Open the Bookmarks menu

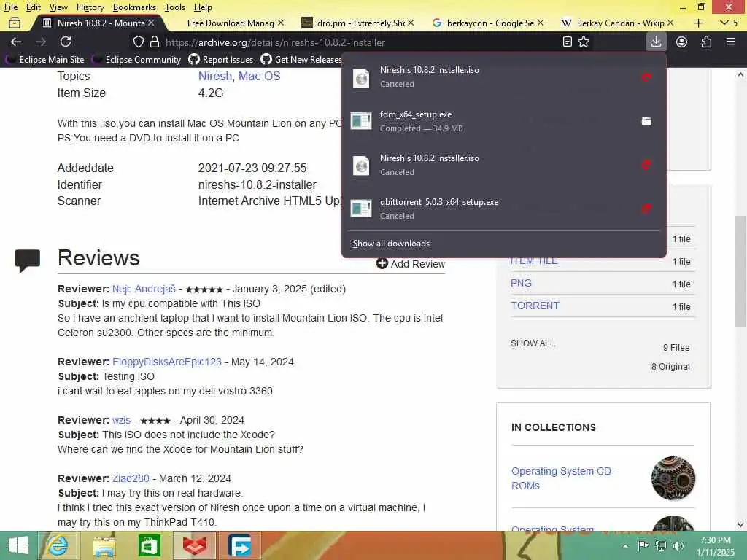[134, 7]
